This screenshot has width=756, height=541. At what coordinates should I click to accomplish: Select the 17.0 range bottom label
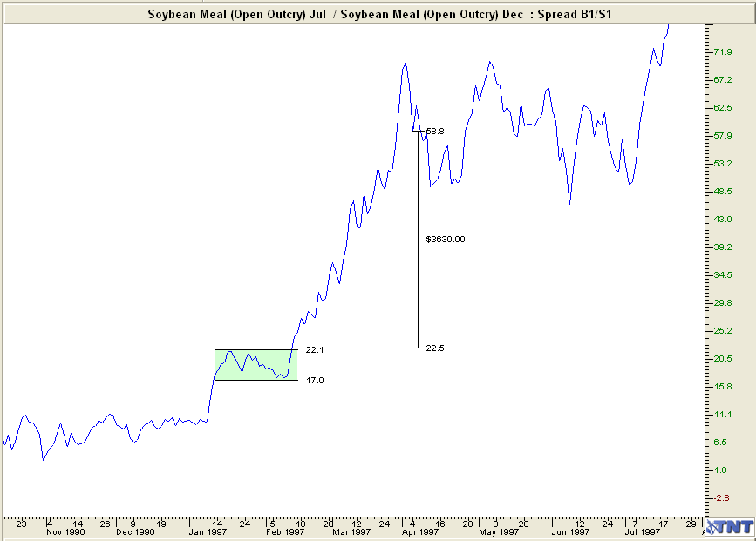[x=315, y=380]
